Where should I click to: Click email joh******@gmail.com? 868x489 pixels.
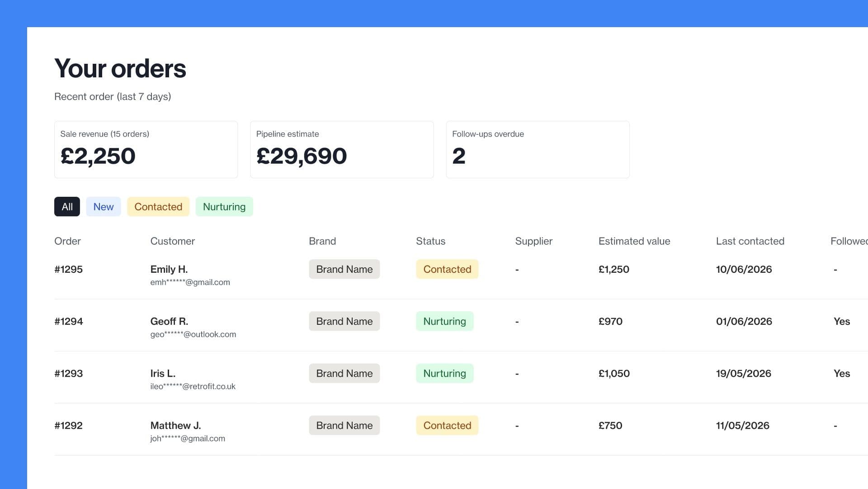(188, 438)
